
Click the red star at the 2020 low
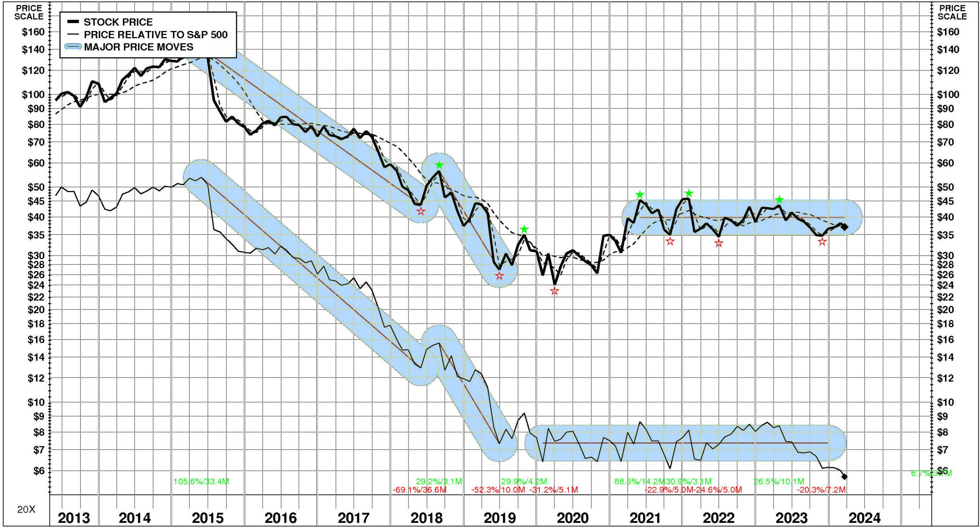tap(554, 291)
